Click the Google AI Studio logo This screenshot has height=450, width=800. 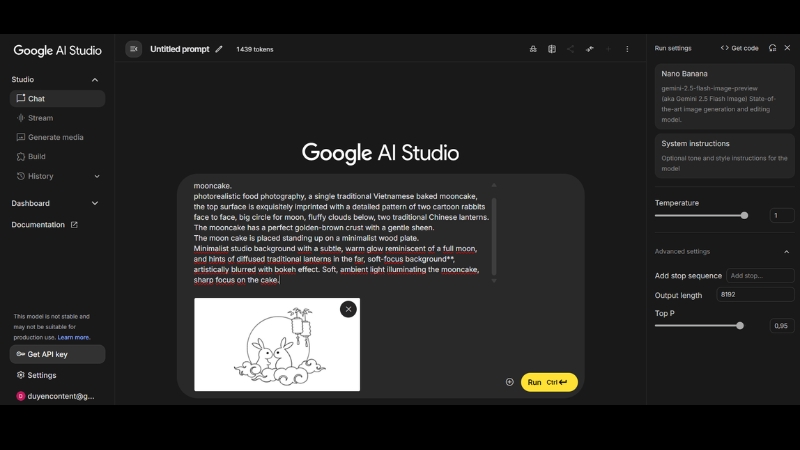(57, 51)
